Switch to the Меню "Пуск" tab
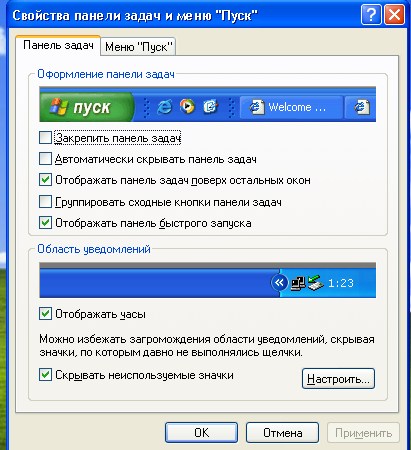 (138, 47)
